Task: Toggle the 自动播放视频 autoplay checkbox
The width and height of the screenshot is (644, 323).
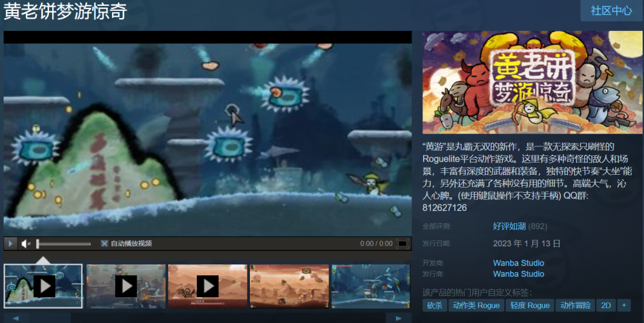Action: pos(104,244)
